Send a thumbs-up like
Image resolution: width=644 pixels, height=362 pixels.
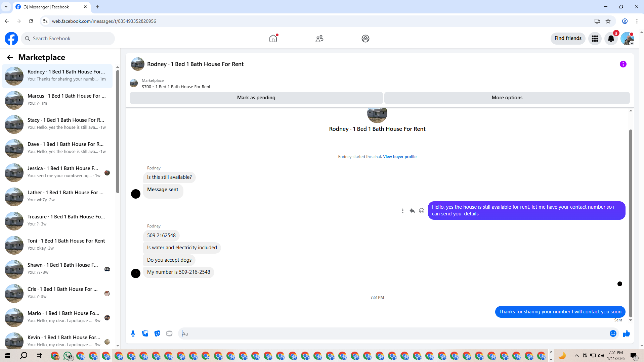pos(627,333)
